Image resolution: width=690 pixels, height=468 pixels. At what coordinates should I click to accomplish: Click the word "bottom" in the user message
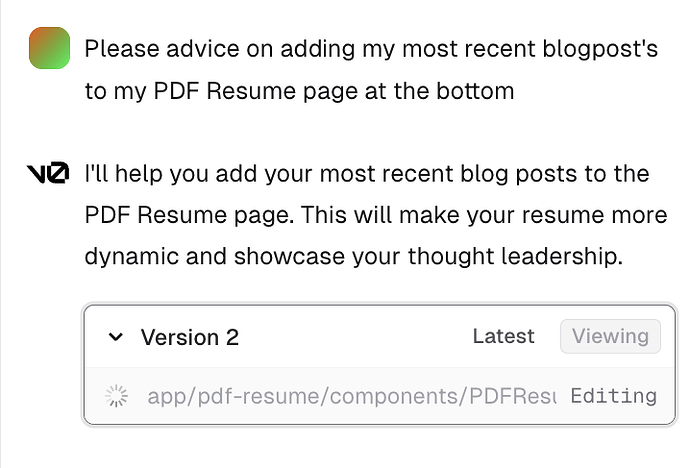(x=475, y=91)
